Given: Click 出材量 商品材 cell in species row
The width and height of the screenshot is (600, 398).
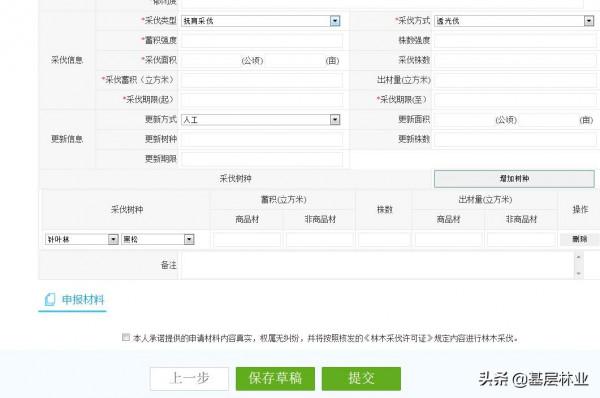Looking at the screenshot, I should 448,240.
